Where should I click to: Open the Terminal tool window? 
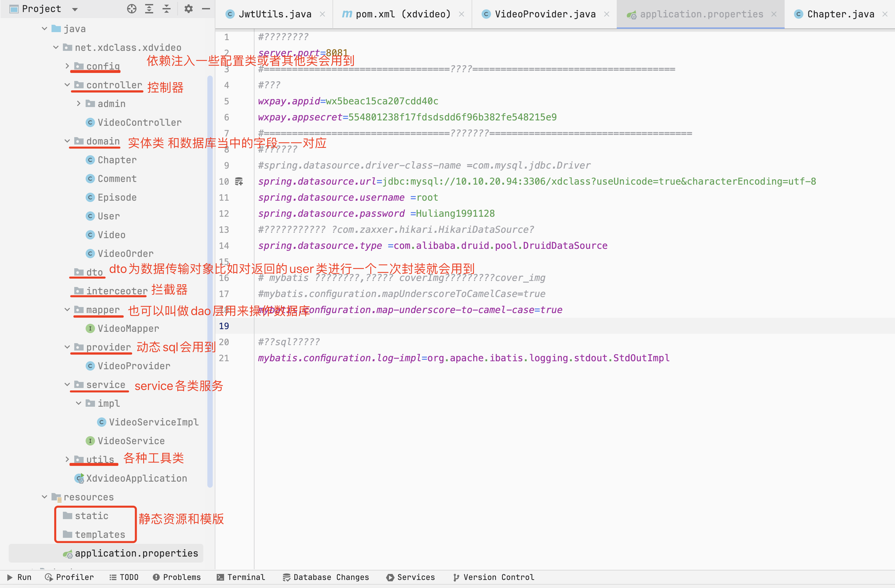(241, 577)
